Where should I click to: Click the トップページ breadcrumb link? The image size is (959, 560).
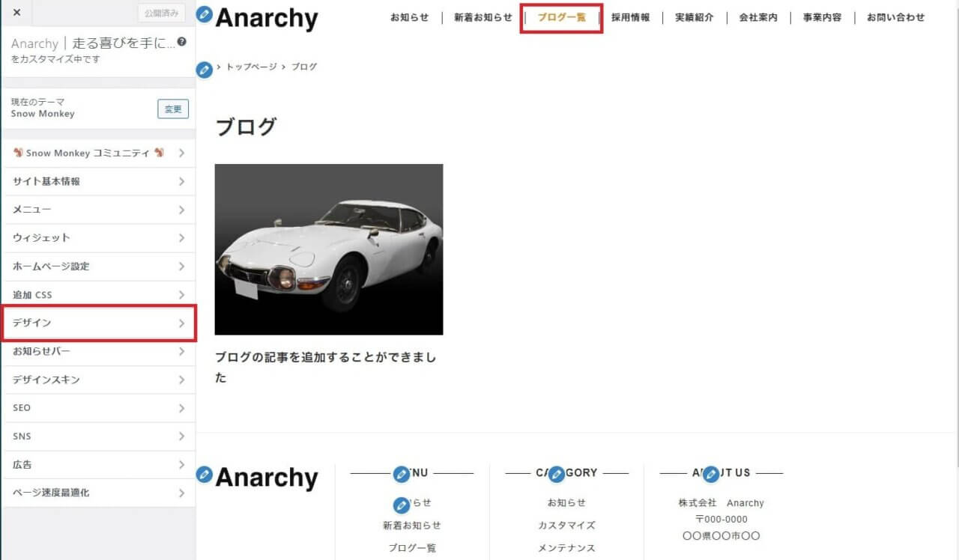(252, 67)
